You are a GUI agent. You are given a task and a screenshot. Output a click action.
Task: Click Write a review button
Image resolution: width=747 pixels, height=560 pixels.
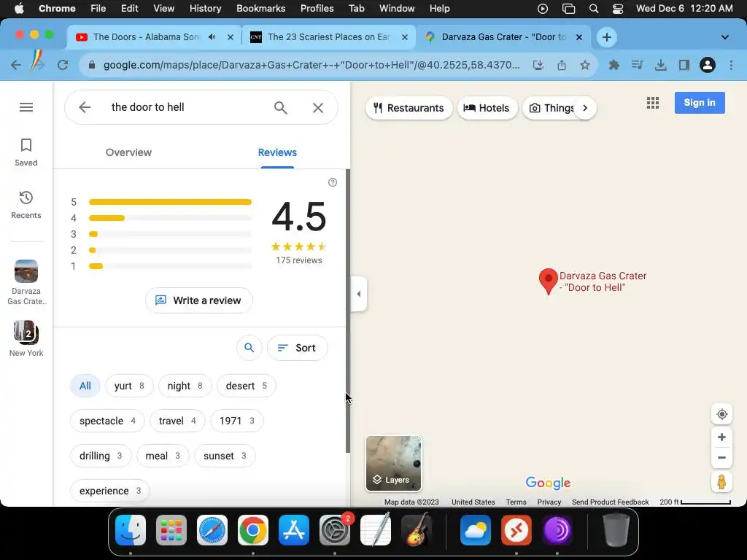(198, 300)
